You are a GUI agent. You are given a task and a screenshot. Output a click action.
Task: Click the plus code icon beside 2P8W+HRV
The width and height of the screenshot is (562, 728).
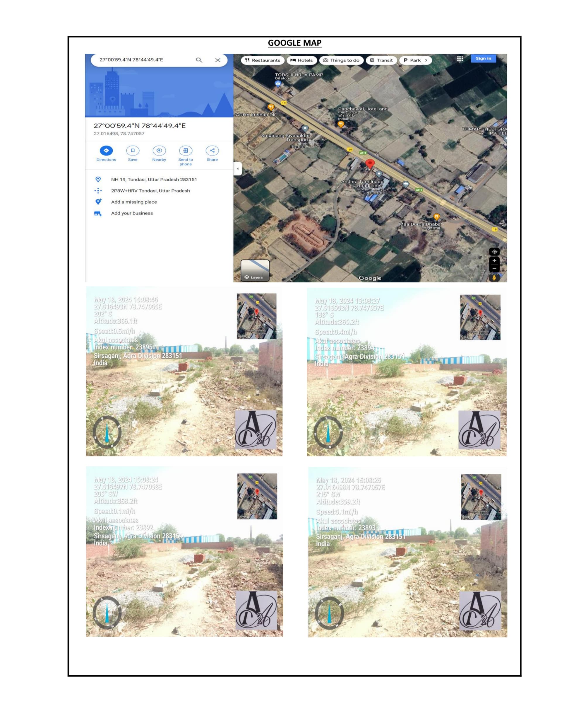[98, 191]
